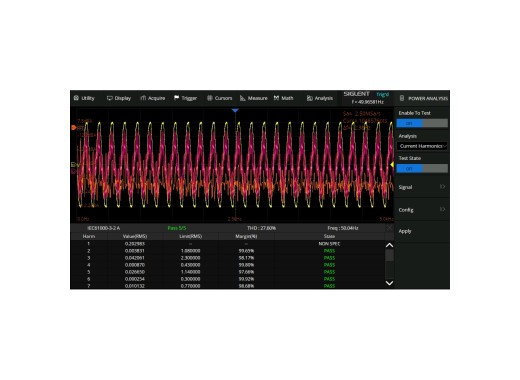Open the Analysis Current Harmonics dropdown
The height and width of the screenshot is (380, 520).
(x=422, y=146)
